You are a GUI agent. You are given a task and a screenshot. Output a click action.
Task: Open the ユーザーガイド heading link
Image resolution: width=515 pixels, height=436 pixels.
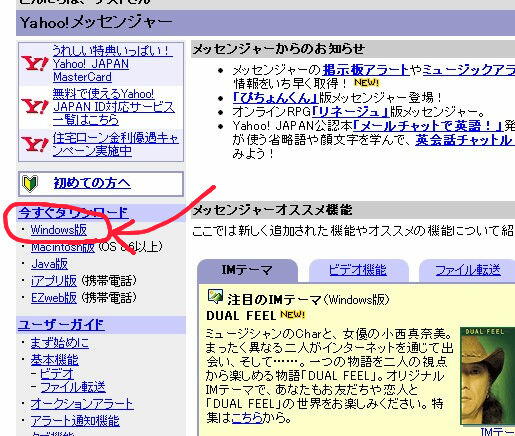pyautogui.click(x=61, y=325)
